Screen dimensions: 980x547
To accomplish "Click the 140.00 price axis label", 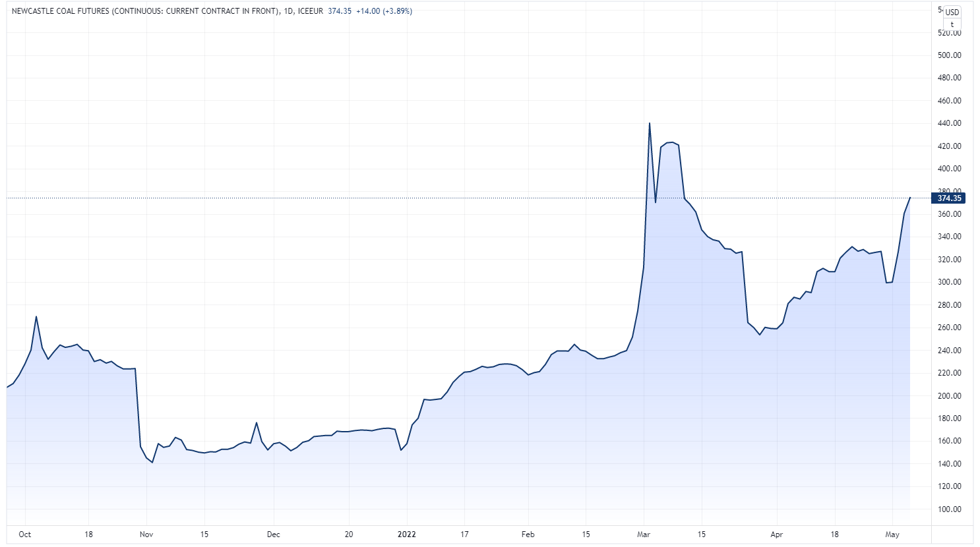I will pos(949,464).
